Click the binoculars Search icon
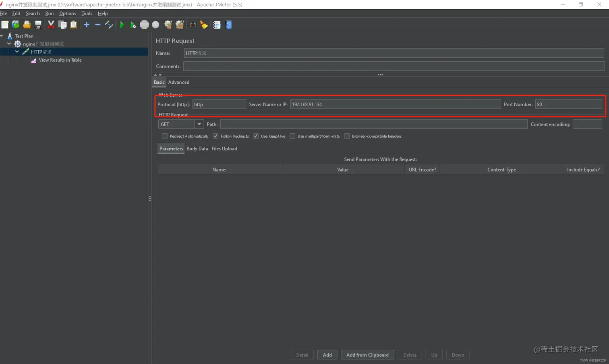Image resolution: width=609 pixels, height=364 pixels. pos(193,25)
